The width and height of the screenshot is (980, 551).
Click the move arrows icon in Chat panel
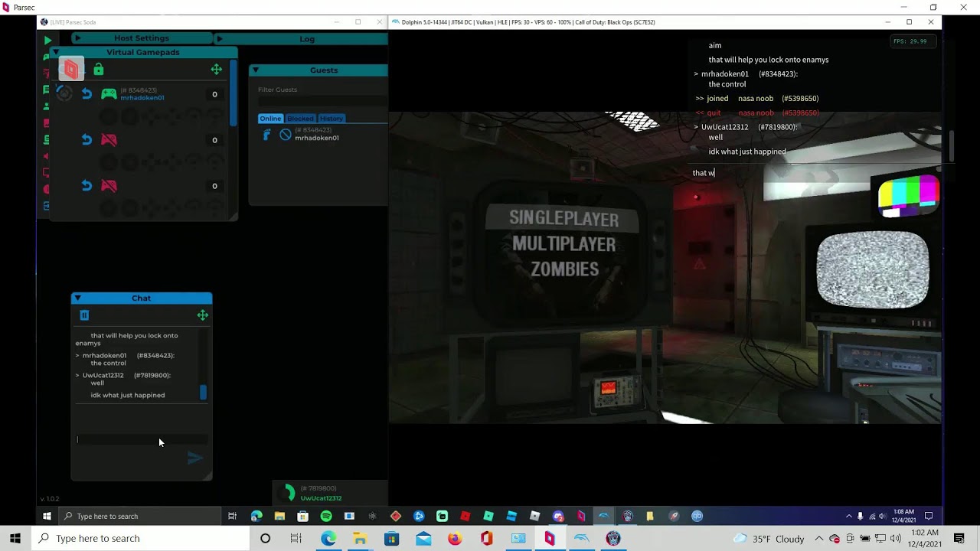point(202,315)
